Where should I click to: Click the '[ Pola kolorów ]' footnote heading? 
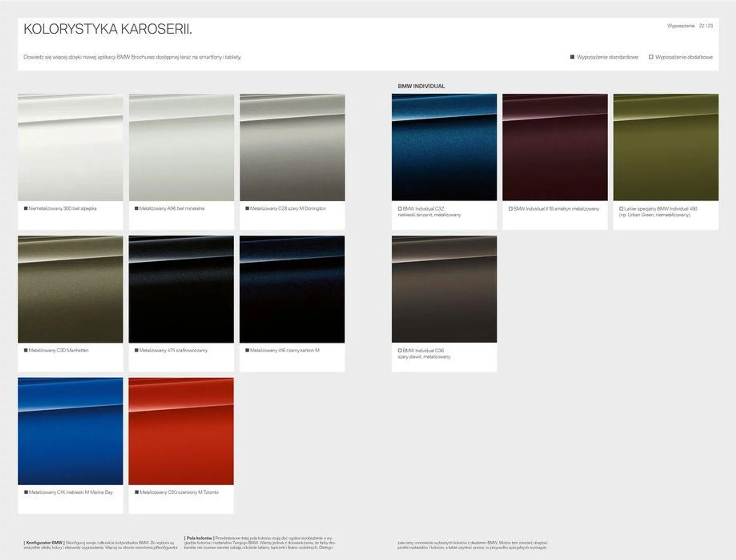point(199,538)
